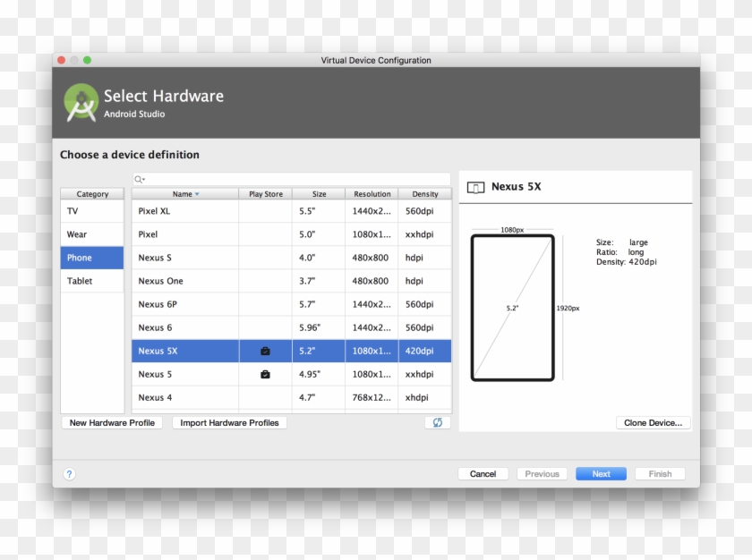Select the Nexus 5 device name
Image resolution: width=752 pixels, height=560 pixels.
tap(155, 374)
